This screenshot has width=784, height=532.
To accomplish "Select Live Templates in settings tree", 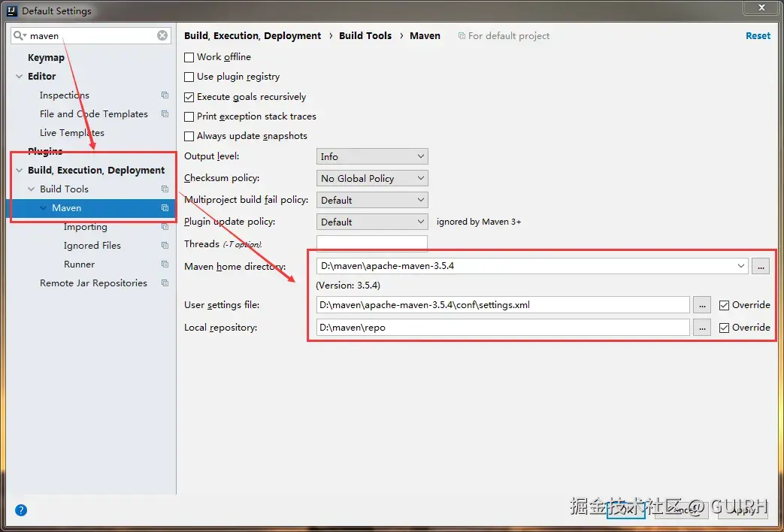I will click(72, 132).
